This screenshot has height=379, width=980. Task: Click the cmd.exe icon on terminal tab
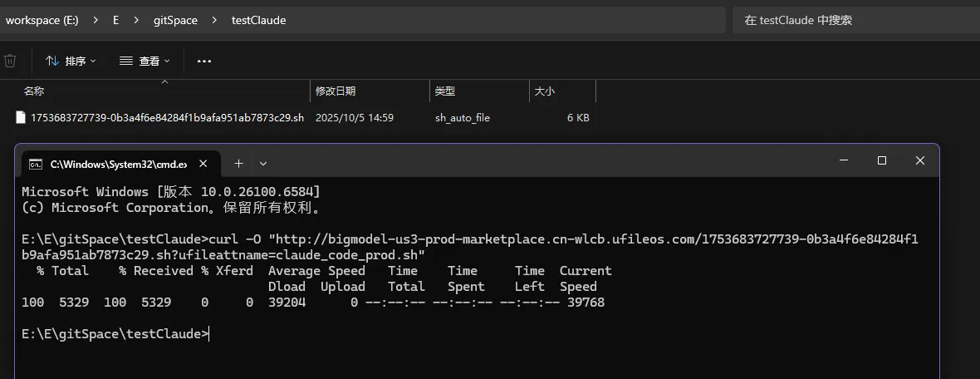pyautogui.click(x=36, y=164)
